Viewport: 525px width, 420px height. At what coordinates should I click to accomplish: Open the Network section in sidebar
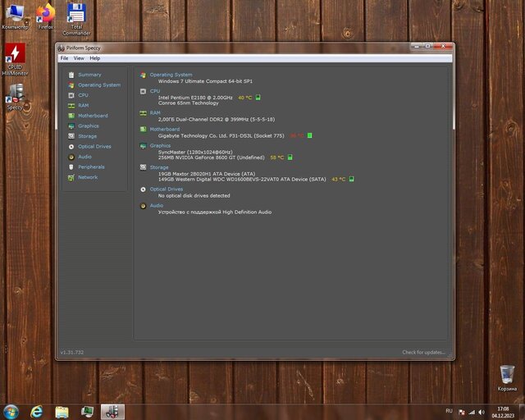click(87, 177)
